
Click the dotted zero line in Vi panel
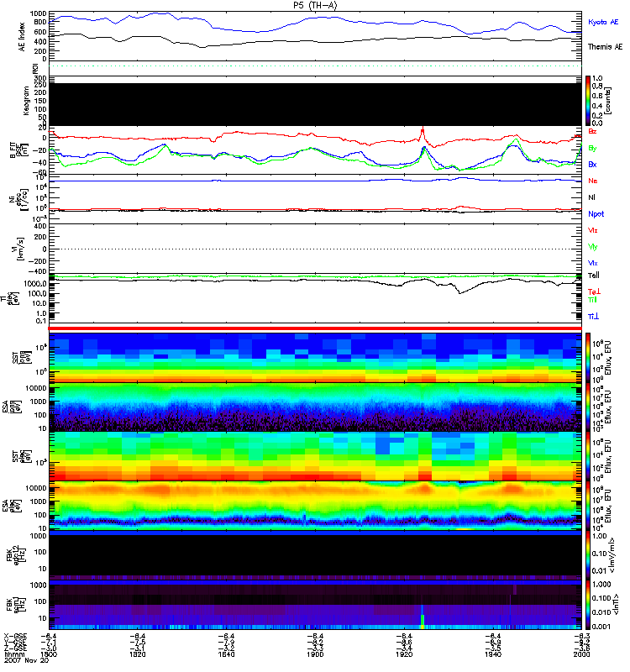pos(315,249)
